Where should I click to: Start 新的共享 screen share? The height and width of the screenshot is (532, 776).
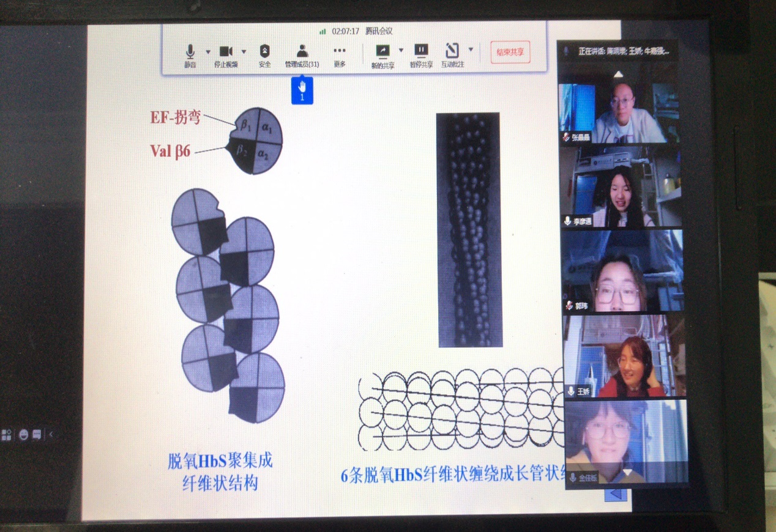point(382,53)
